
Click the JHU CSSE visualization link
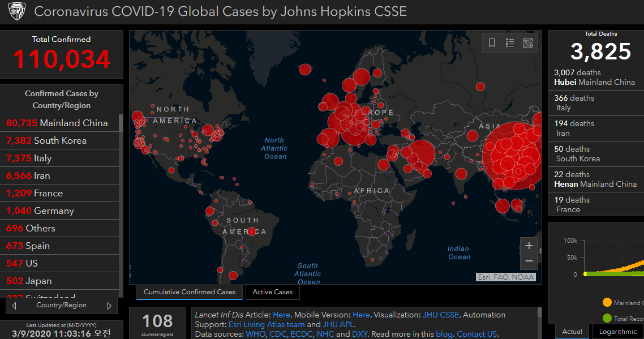tap(441, 315)
